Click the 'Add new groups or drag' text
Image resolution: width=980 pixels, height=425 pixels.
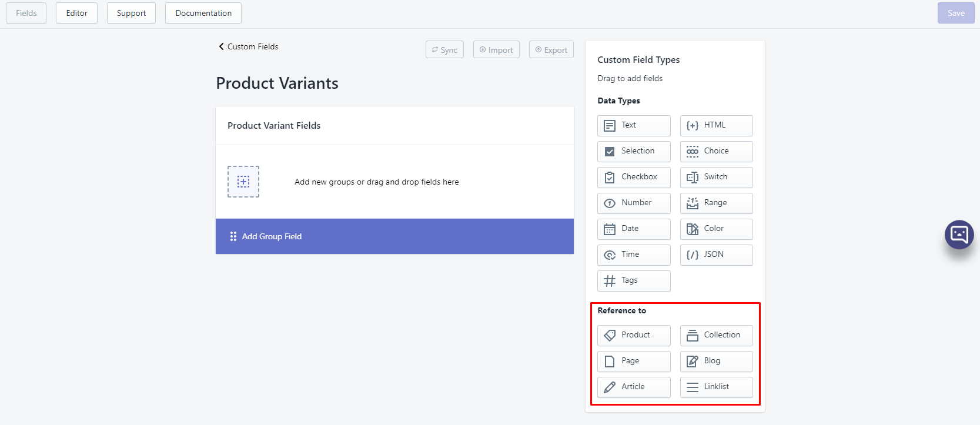(377, 182)
